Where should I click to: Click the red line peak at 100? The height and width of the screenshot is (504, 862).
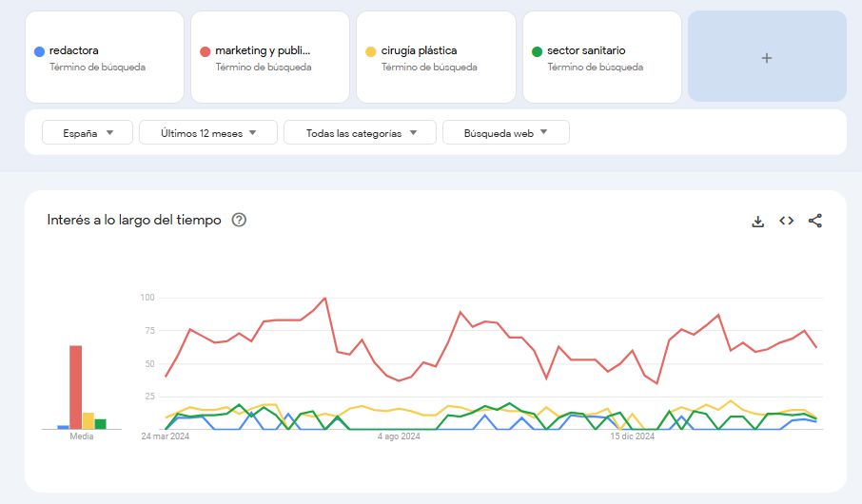tap(325, 299)
